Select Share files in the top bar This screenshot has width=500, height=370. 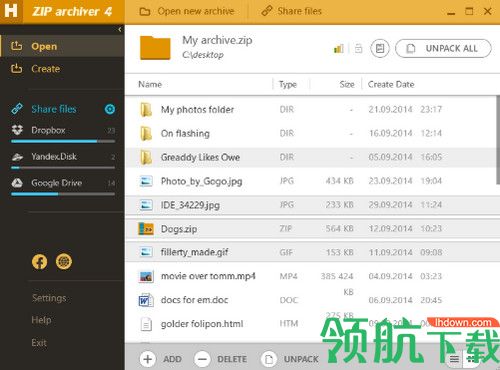coord(292,11)
